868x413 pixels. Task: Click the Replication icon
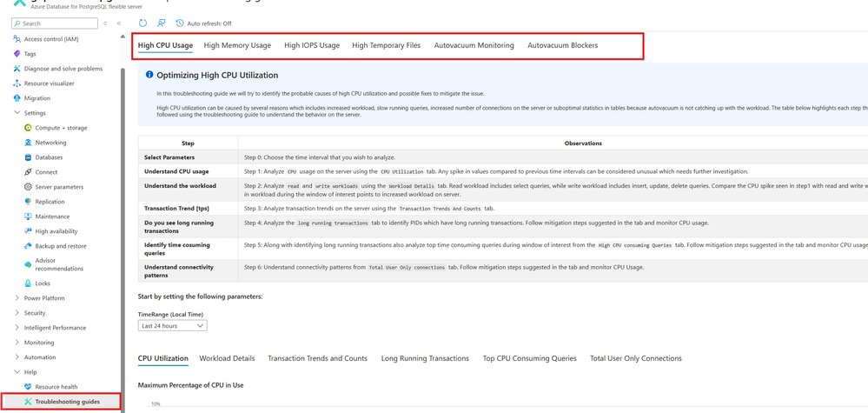(x=28, y=202)
